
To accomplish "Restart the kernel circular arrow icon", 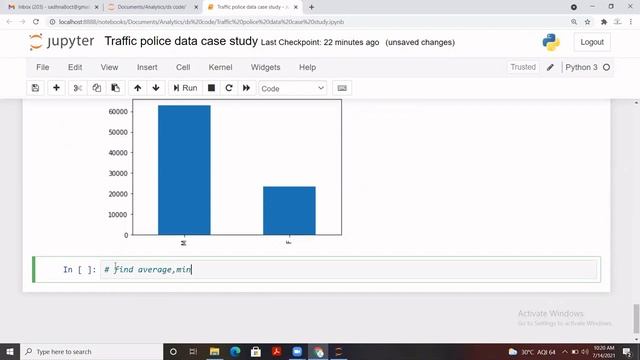I will tap(229, 88).
